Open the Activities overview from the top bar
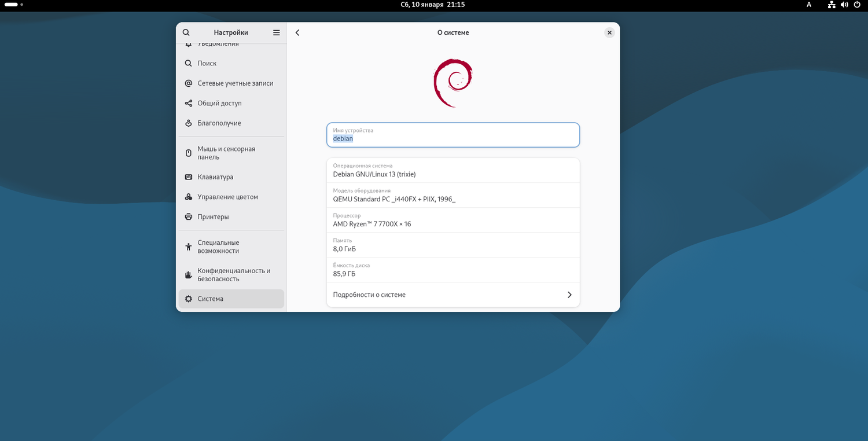The width and height of the screenshot is (868, 441). click(14, 5)
